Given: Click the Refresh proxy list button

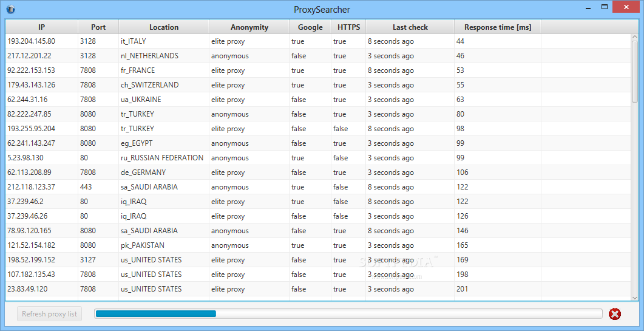Looking at the screenshot, I should [x=50, y=314].
